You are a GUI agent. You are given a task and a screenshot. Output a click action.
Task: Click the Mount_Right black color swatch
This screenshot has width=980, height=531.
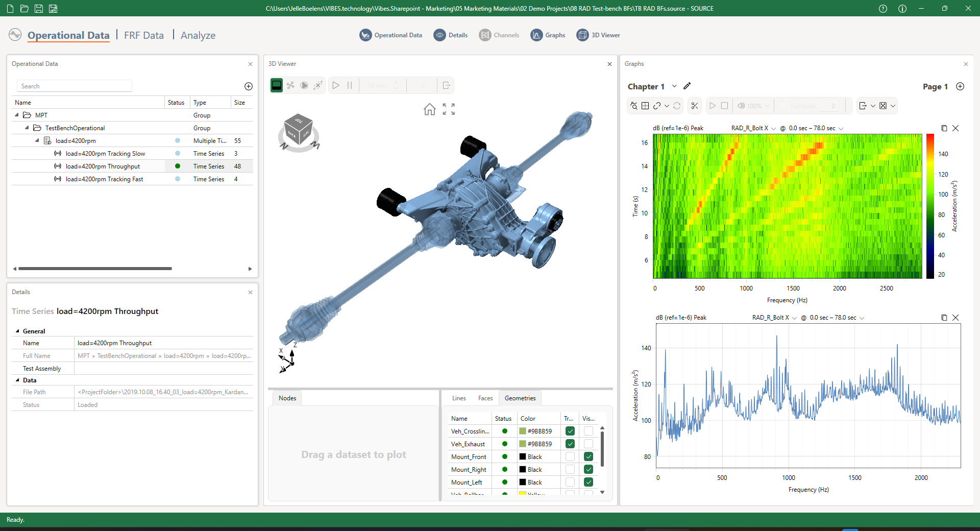pyautogui.click(x=523, y=469)
